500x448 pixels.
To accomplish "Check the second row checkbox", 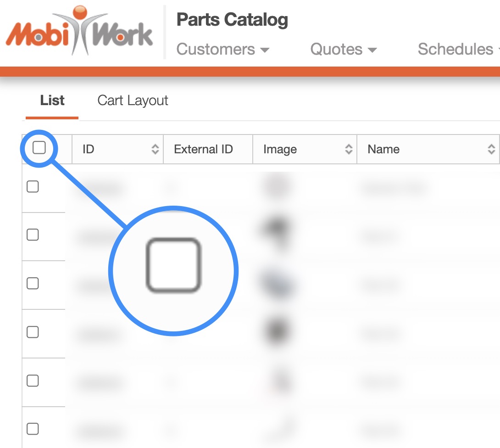I will pyautogui.click(x=33, y=235).
